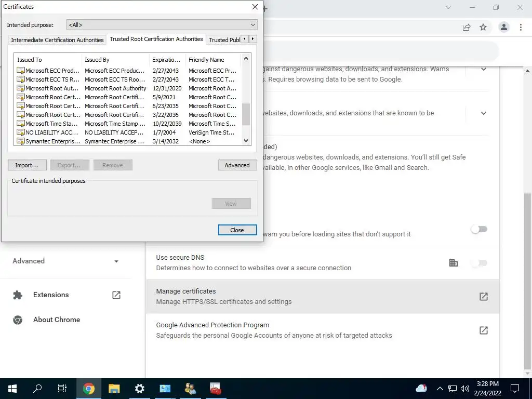The width and height of the screenshot is (532, 399).
Task: Click the managed-by-organization icon near secure DNS
Action: pos(453,263)
